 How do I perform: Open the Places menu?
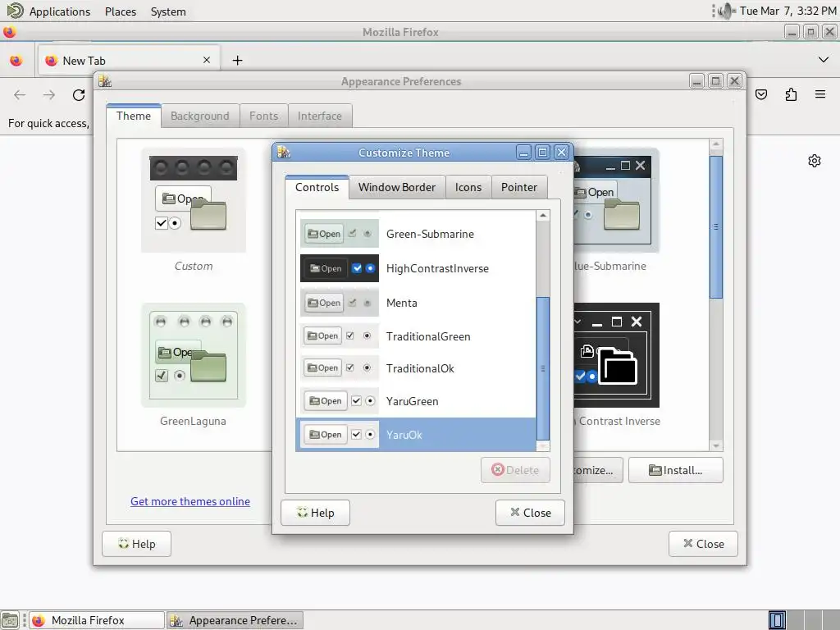[121, 11]
